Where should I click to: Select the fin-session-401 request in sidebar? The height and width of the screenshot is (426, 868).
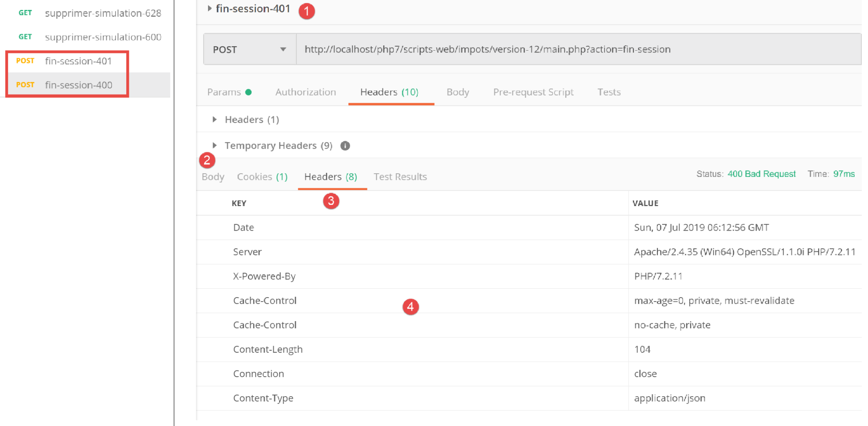click(78, 61)
